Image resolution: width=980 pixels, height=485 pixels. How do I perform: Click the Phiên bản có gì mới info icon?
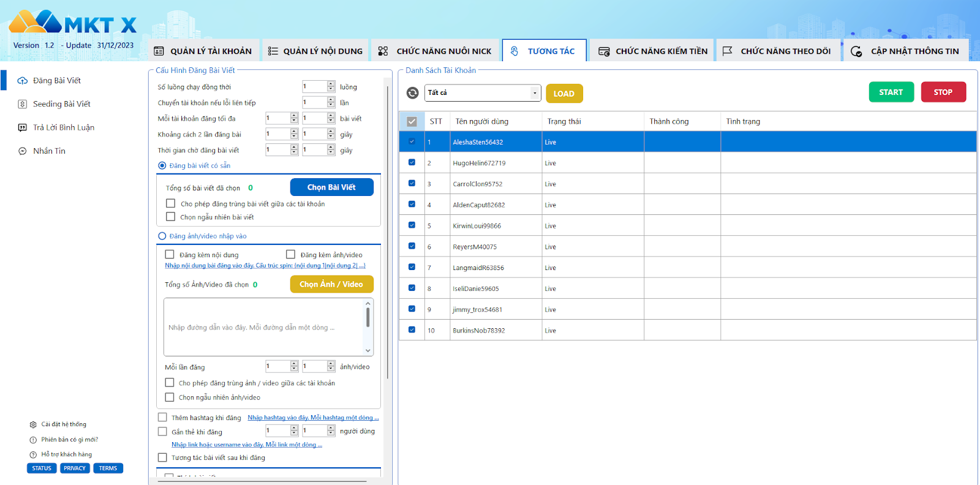[33, 440]
